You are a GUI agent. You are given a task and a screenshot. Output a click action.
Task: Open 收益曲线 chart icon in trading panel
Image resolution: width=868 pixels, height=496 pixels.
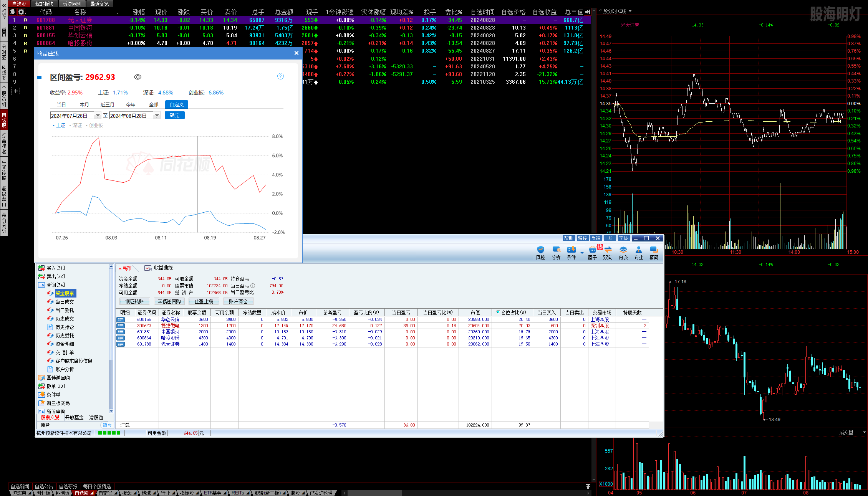(148, 268)
